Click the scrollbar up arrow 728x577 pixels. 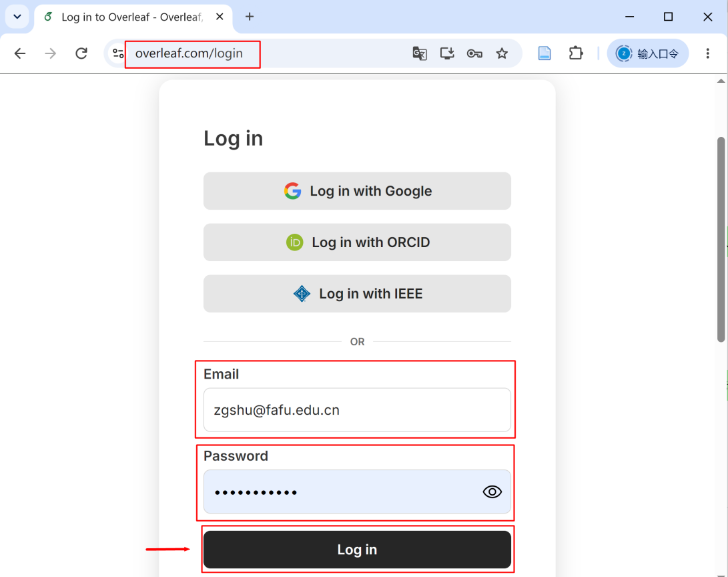[721, 81]
